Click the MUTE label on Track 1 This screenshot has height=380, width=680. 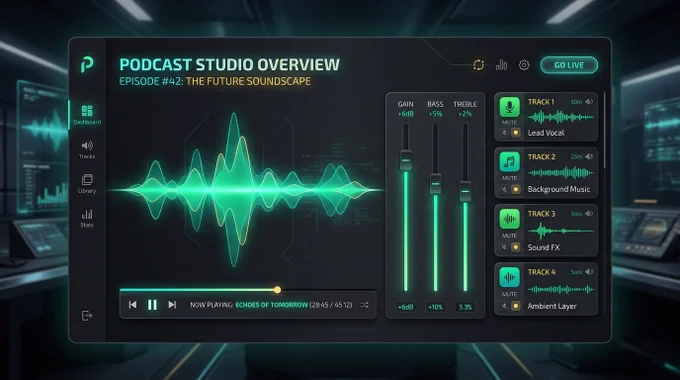510,123
